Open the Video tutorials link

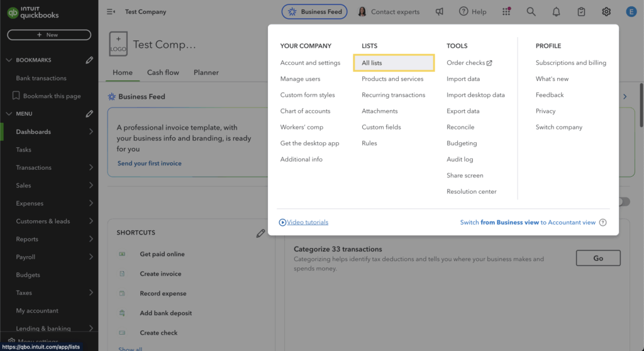(x=307, y=222)
